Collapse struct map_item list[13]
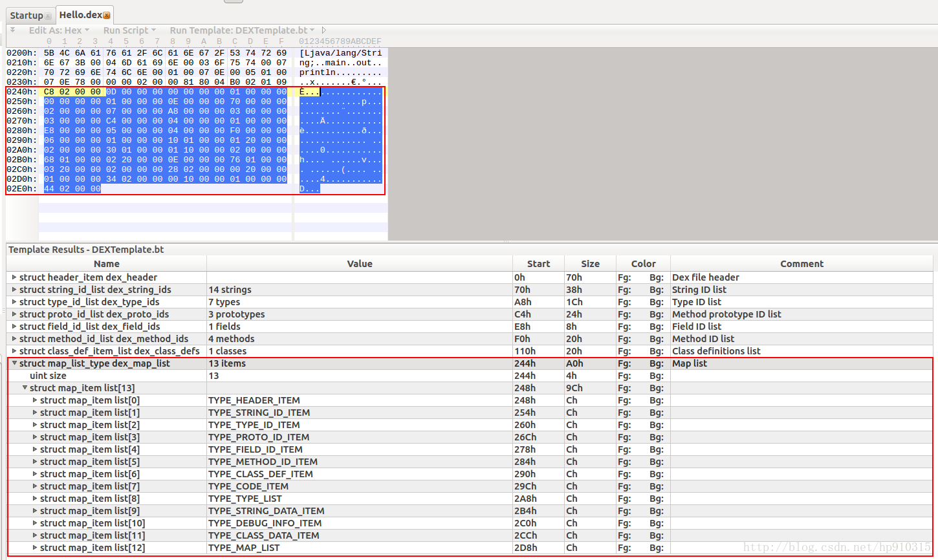Viewport: 938px width, 560px height. (x=25, y=388)
